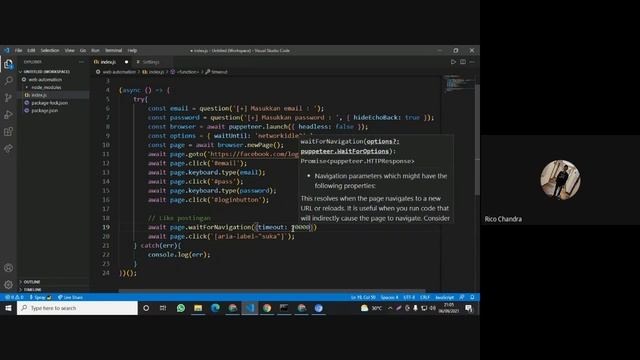
Task: Open the Manage gear icon
Action: (9, 284)
